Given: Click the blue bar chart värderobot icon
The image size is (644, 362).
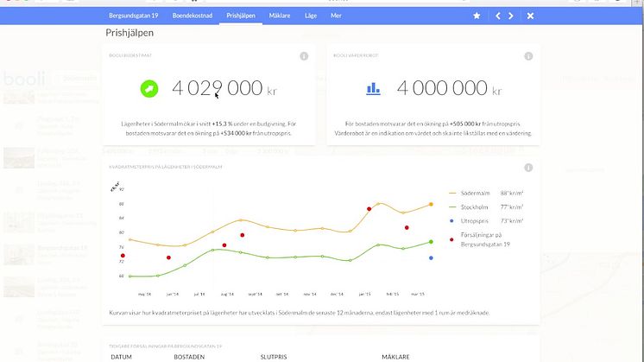Looking at the screenshot, I should (373, 88).
